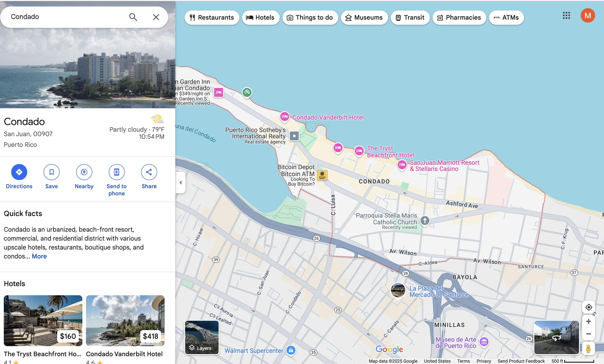Click Send Product Feedback link

point(521,361)
